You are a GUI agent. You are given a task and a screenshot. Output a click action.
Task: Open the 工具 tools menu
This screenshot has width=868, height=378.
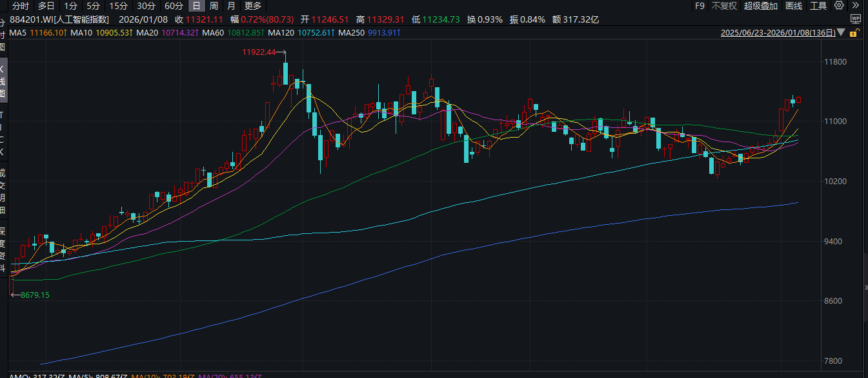coord(818,6)
